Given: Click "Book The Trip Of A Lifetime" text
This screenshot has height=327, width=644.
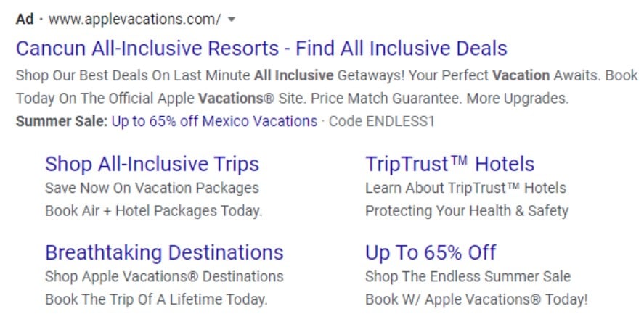Looking at the screenshot, I should click(x=156, y=299).
